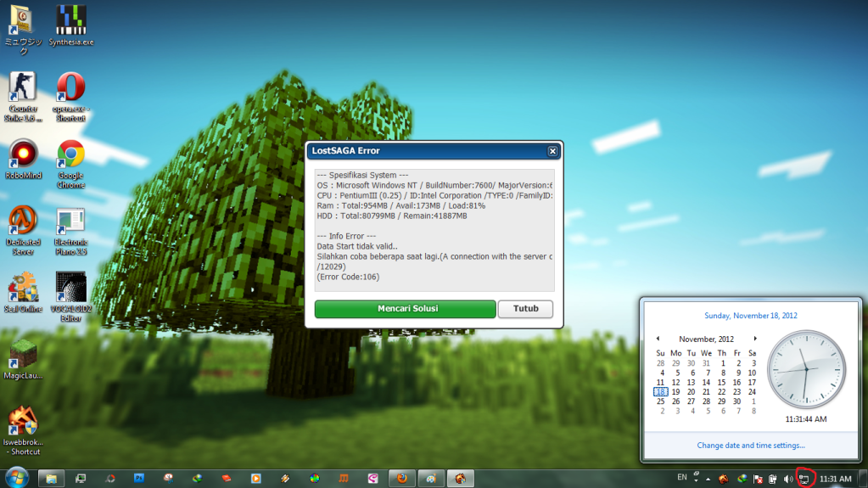The width and height of the screenshot is (868, 488).
Task: Open the language bar options arrow
Action: coord(696,481)
